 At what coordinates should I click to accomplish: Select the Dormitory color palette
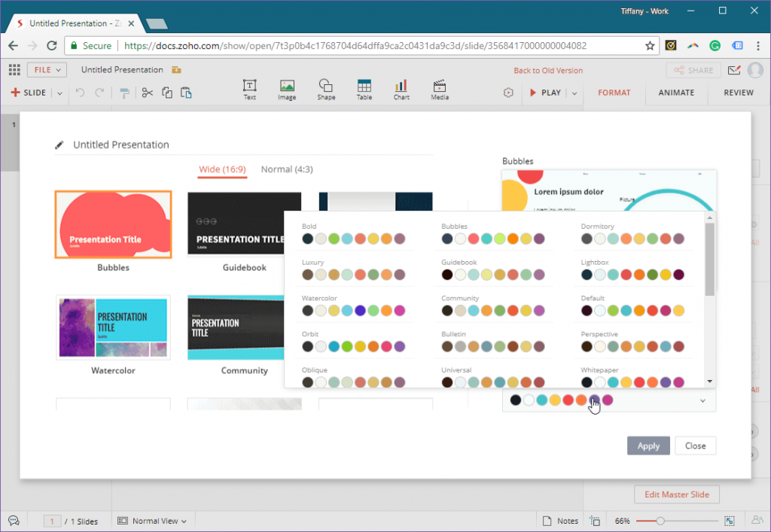[632, 238]
